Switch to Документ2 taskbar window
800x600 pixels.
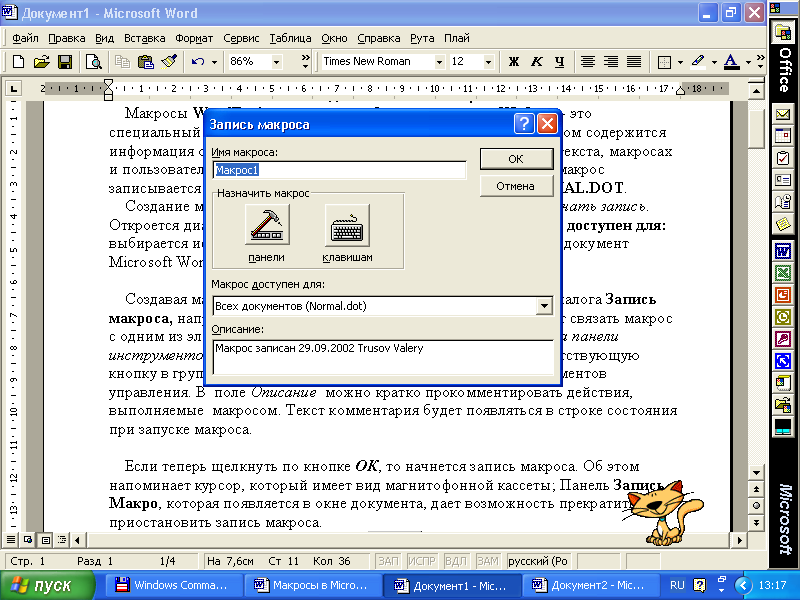(592, 585)
